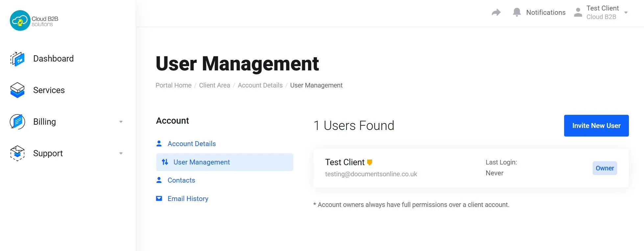Click the User Management breadcrumb text
This screenshot has height=251, width=644.
tap(316, 85)
